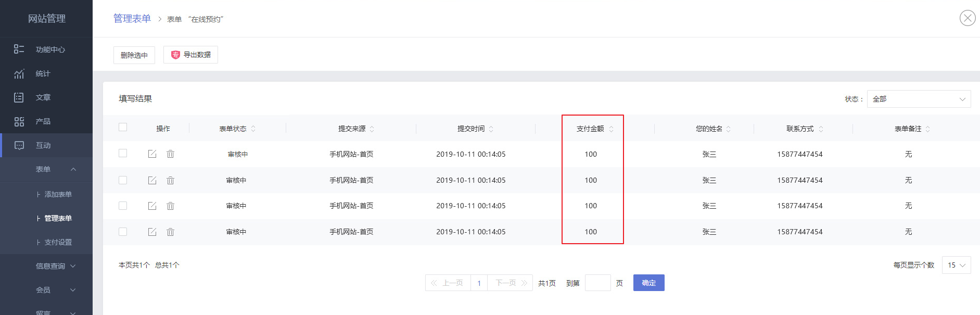Click the edit icon in the first row
The width and height of the screenshot is (980, 315).
tap(152, 154)
